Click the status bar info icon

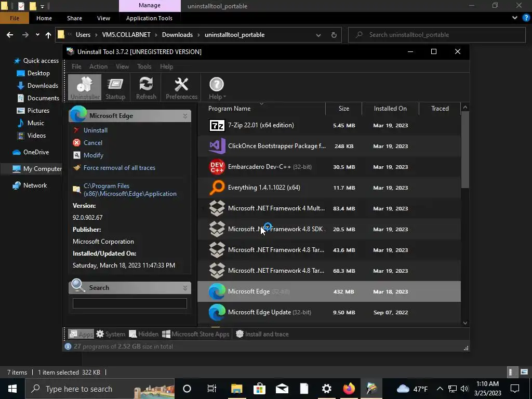(68, 347)
